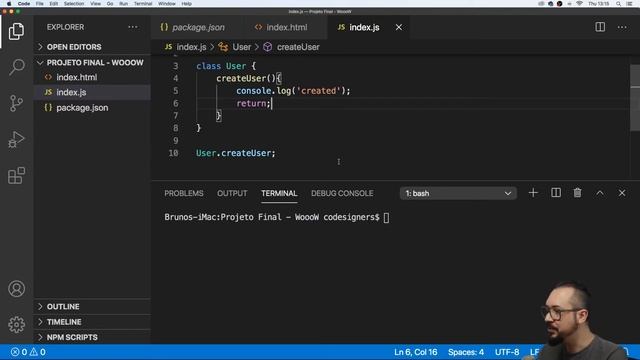Open the Search view icon
The image size is (640, 360).
click(16, 67)
